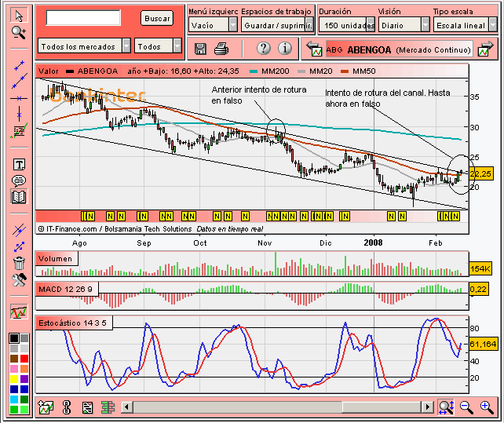Image resolution: width=504 pixels, height=423 pixels.
Task: Click the Buscar button
Action: point(157,18)
